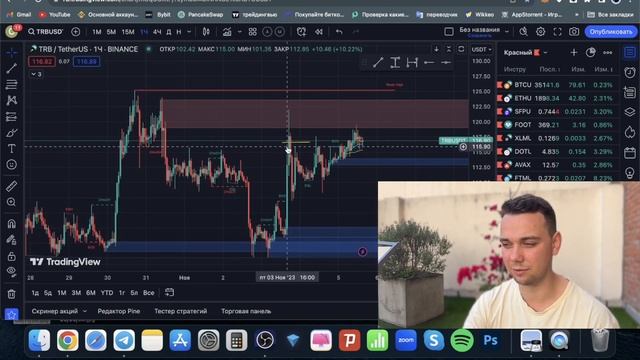The height and width of the screenshot is (360, 640).
Task: Create an alert from the top toolbar
Action: tap(301, 32)
